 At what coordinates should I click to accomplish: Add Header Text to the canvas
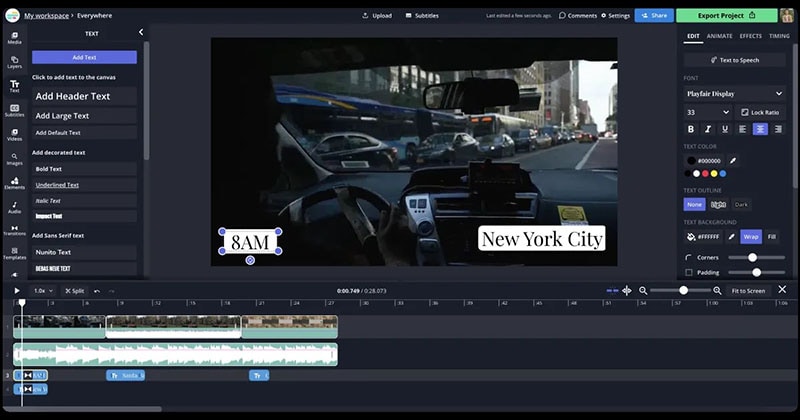coord(84,96)
